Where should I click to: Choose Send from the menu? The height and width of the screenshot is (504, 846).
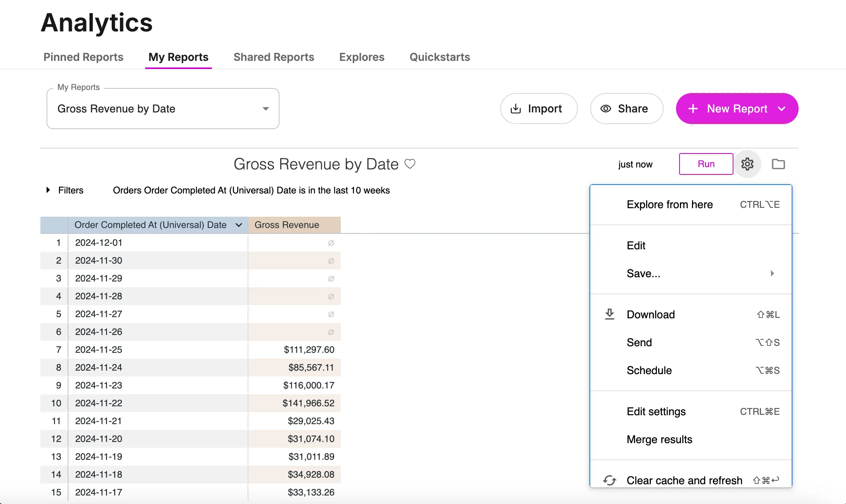pyautogui.click(x=691, y=342)
